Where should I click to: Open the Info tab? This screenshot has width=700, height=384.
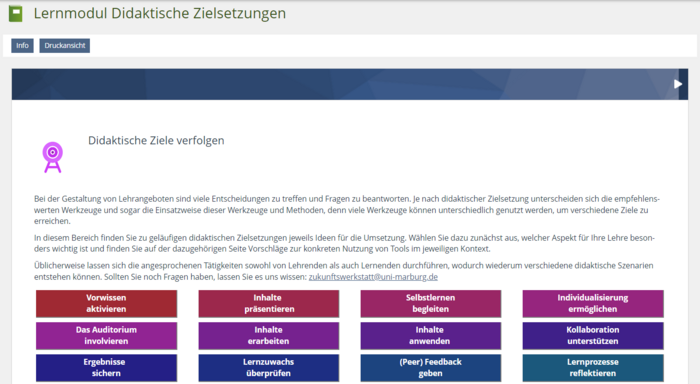(x=22, y=46)
